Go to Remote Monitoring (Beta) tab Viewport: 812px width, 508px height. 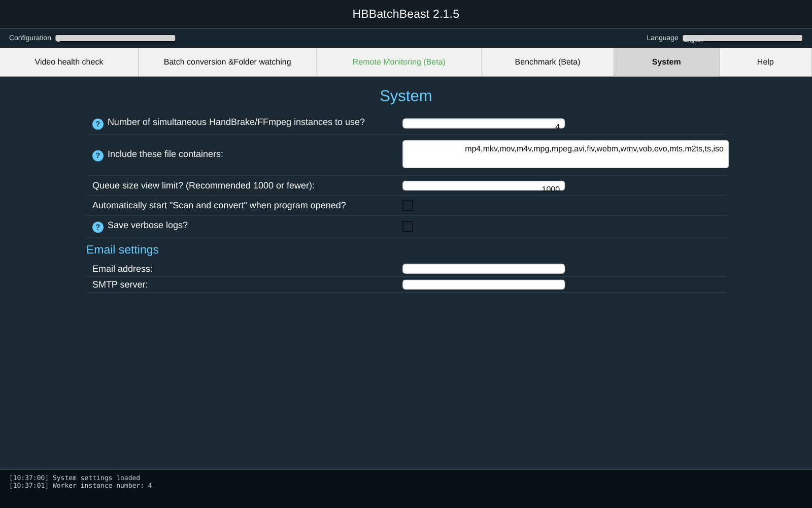(399, 62)
